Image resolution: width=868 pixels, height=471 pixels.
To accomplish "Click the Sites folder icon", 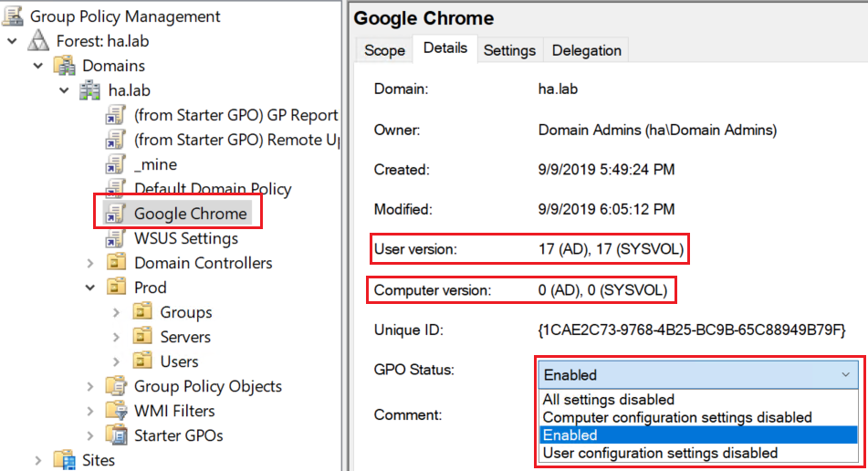I will pos(64,460).
